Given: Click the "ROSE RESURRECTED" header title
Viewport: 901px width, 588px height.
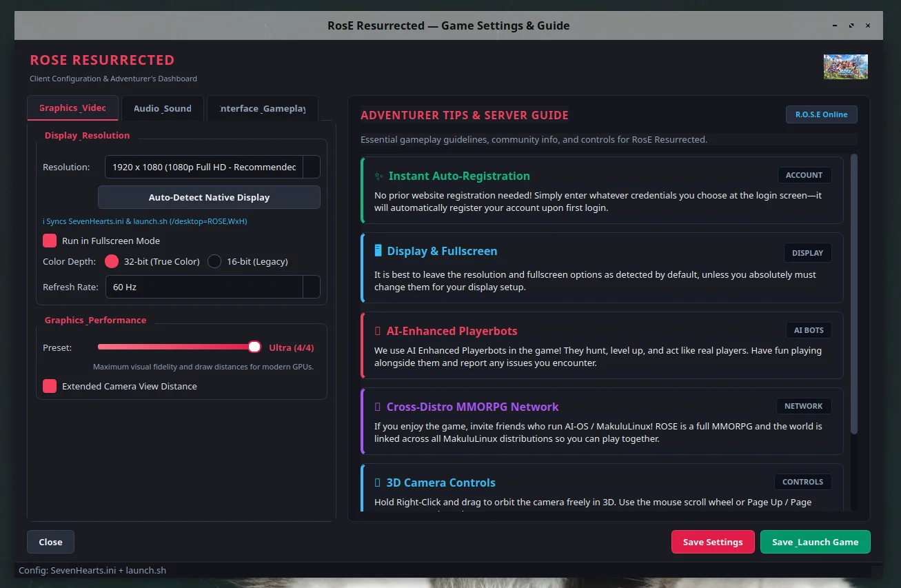Looking at the screenshot, I should (102, 60).
